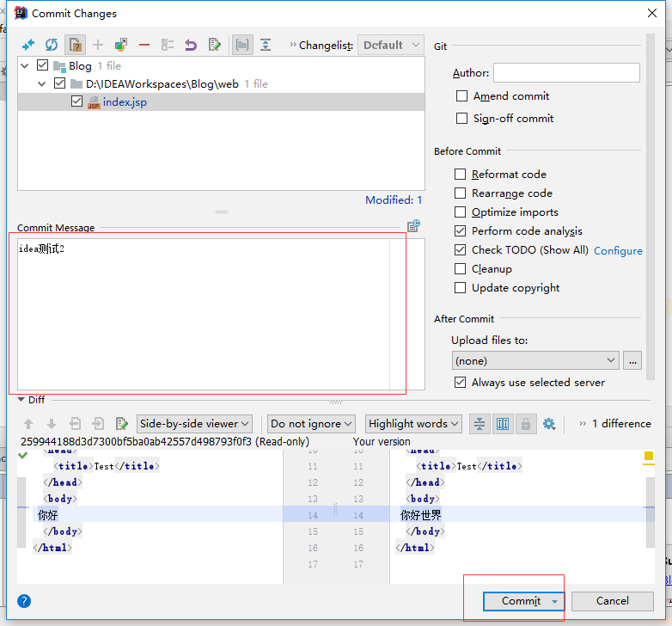Click the help question mark icon
This screenshot has width=672, height=626.
pyautogui.click(x=24, y=601)
